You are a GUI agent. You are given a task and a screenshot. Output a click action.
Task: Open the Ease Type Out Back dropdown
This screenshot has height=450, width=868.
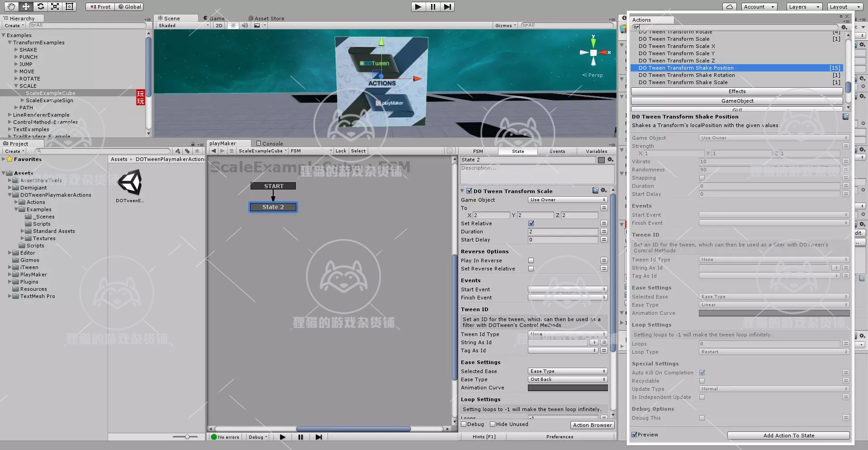tap(568, 379)
